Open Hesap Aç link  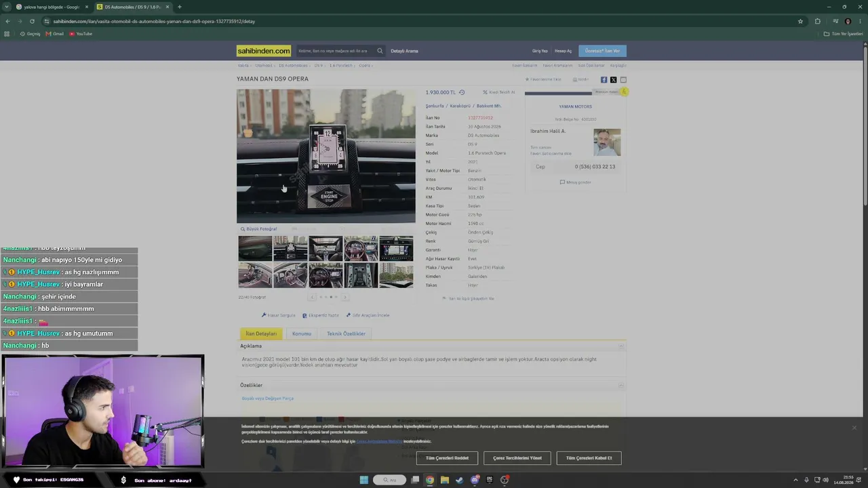(563, 51)
